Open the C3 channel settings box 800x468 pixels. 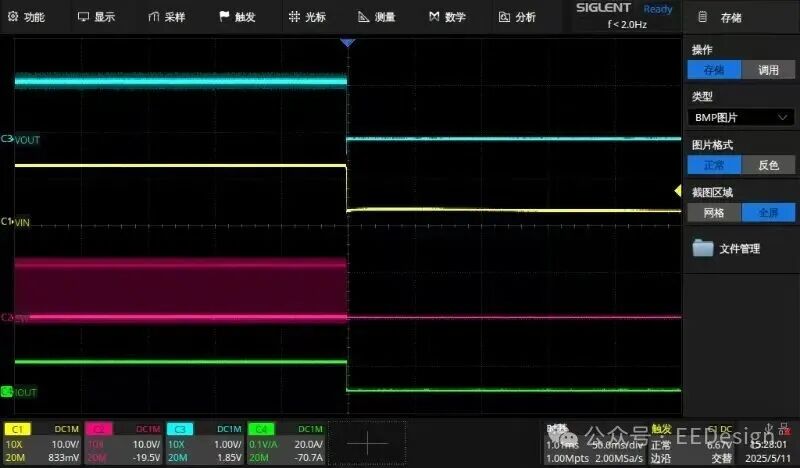point(203,443)
